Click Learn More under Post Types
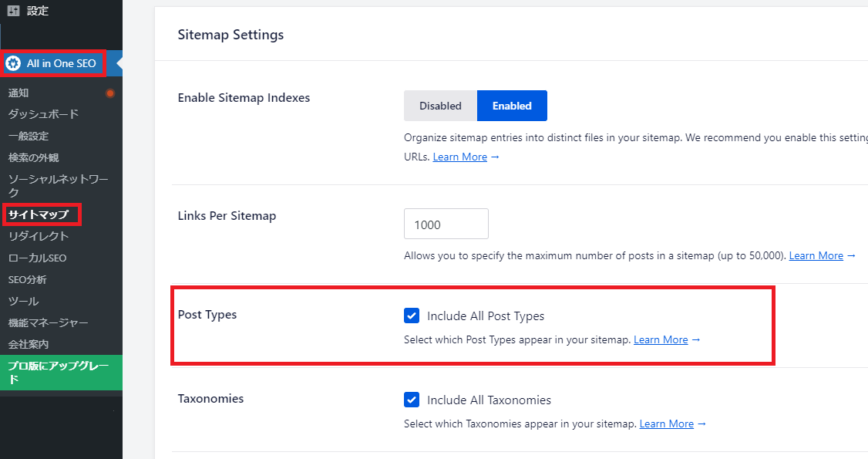868x459 pixels. pyautogui.click(x=661, y=339)
